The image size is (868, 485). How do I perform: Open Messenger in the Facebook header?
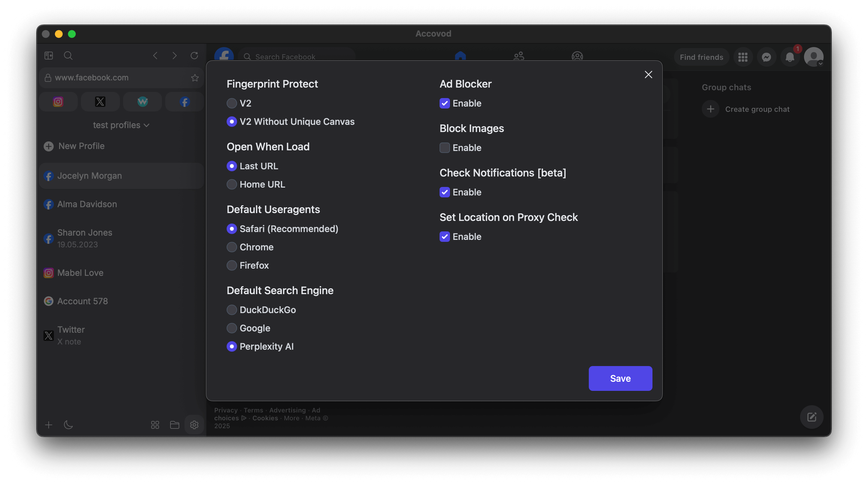(766, 57)
